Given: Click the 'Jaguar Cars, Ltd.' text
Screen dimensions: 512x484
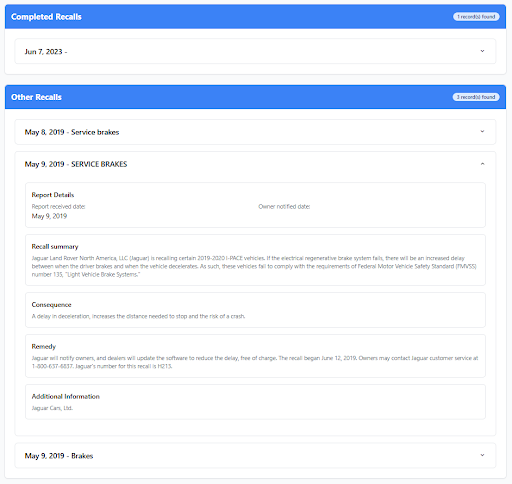Looking at the screenshot, I should coord(52,408).
